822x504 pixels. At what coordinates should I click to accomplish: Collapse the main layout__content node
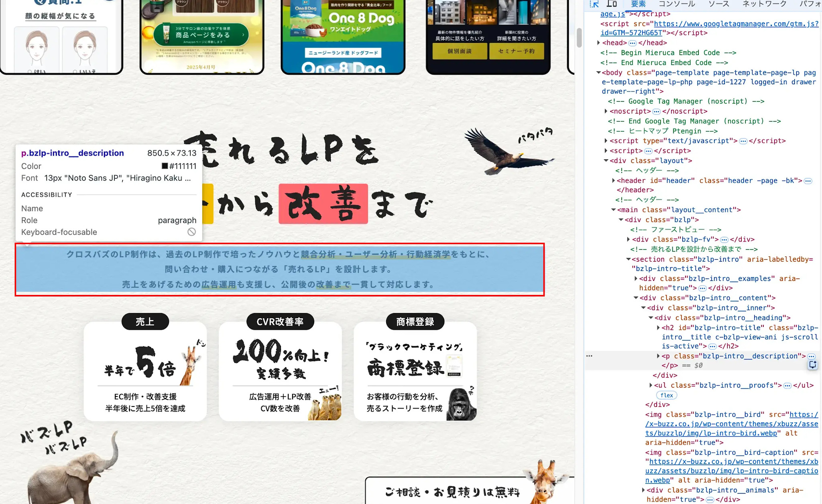[613, 210]
